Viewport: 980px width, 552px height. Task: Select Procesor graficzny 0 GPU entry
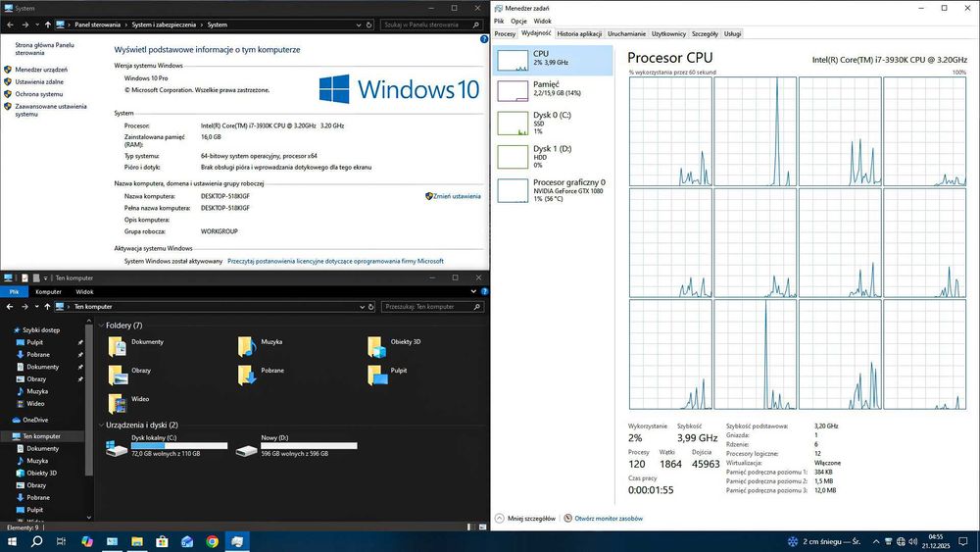553,190
